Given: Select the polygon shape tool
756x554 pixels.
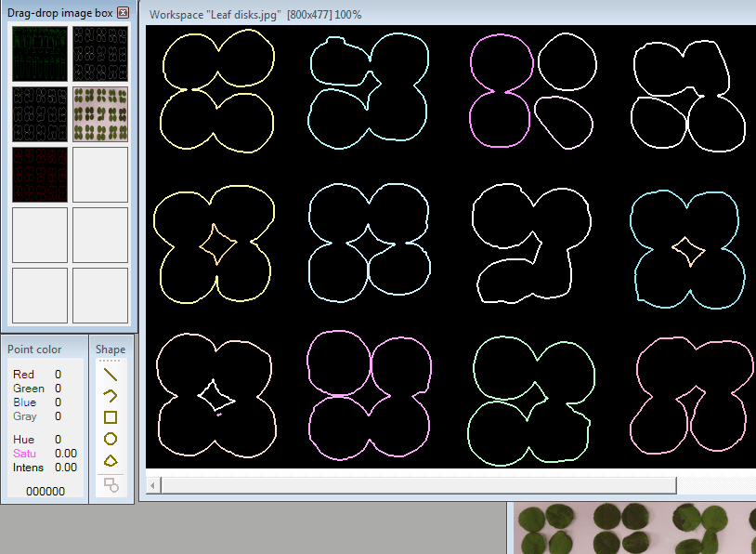Looking at the screenshot, I should [x=111, y=461].
